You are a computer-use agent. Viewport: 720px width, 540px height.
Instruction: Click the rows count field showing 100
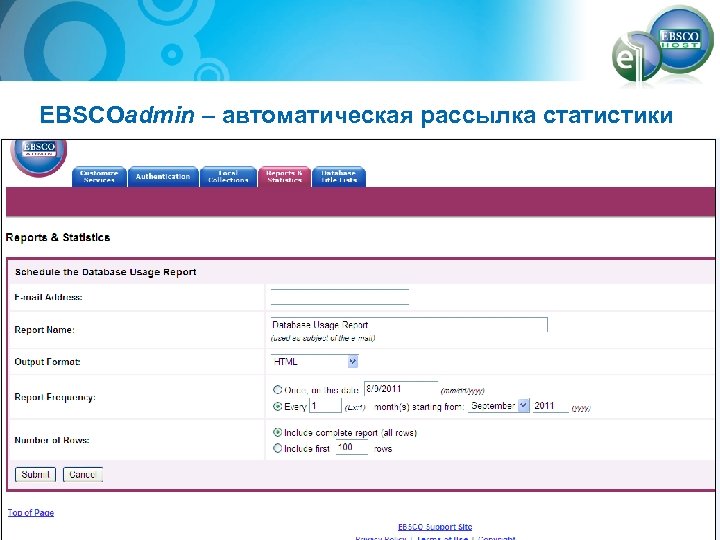(352, 448)
